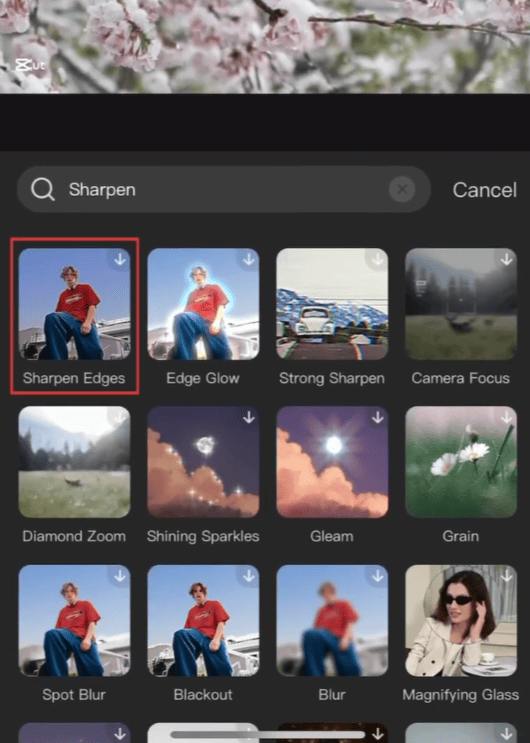530x743 pixels.
Task: Download the Blackout effect via arrow
Action: (x=249, y=575)
